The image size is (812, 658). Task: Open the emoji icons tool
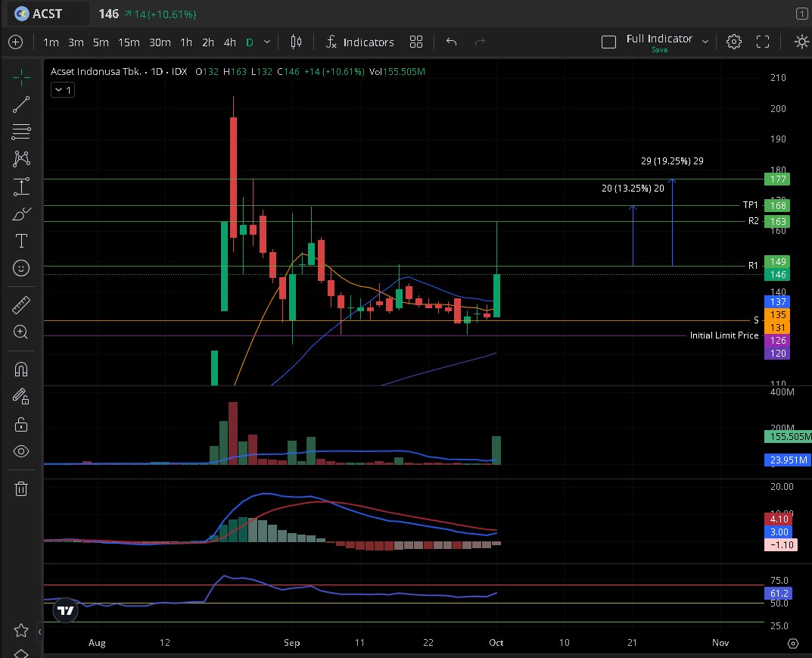(21, 268)
